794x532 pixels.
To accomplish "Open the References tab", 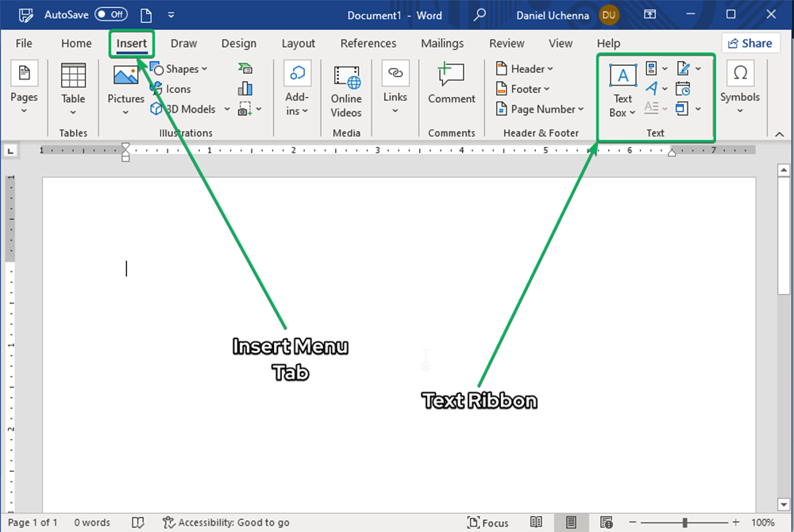I will 368,44.
